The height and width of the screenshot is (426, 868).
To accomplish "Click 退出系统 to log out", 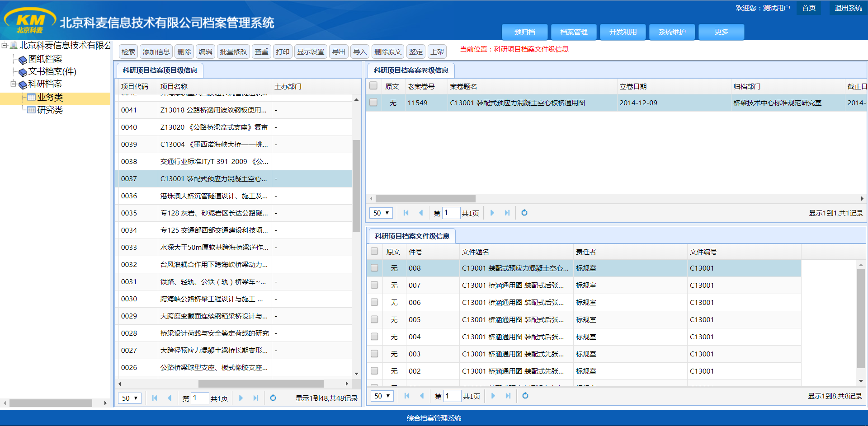I will [848, 8].
